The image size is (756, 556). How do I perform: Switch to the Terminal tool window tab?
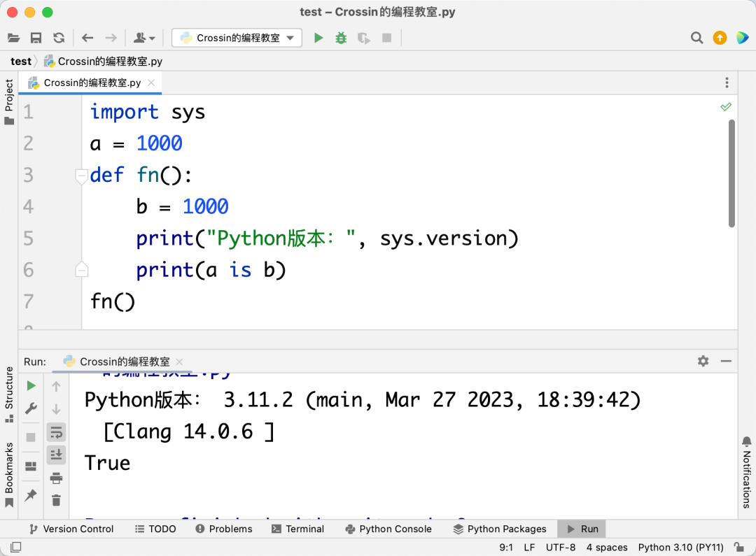297,529
